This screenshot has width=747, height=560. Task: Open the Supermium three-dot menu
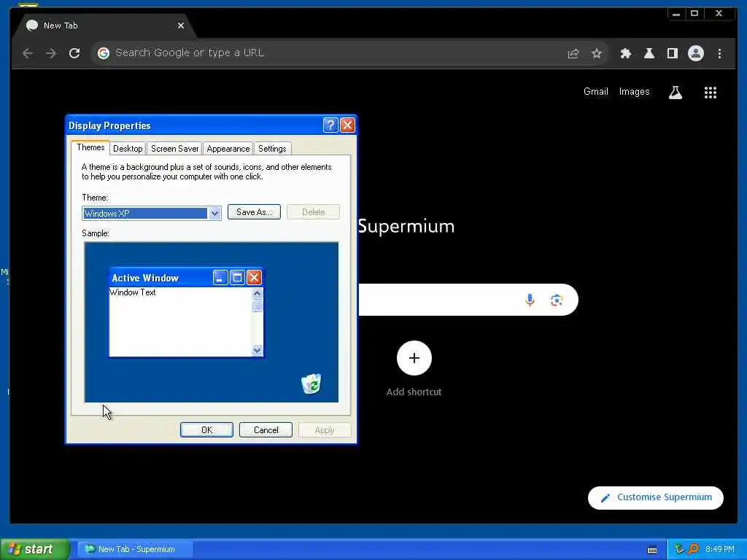pos(719,53)
